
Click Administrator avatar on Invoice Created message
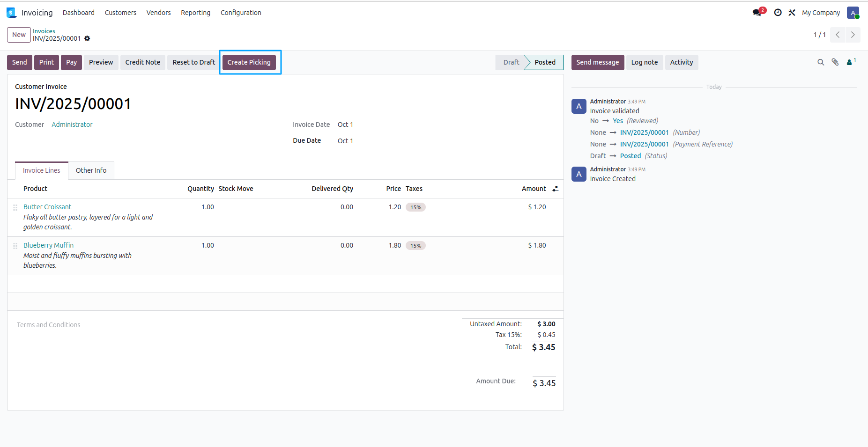(579, 174)
